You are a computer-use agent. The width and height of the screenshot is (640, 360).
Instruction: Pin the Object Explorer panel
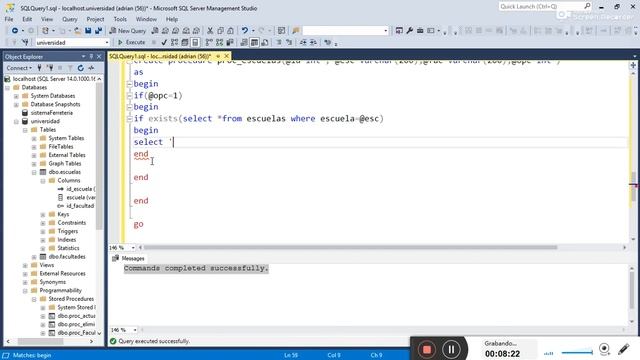91,56
